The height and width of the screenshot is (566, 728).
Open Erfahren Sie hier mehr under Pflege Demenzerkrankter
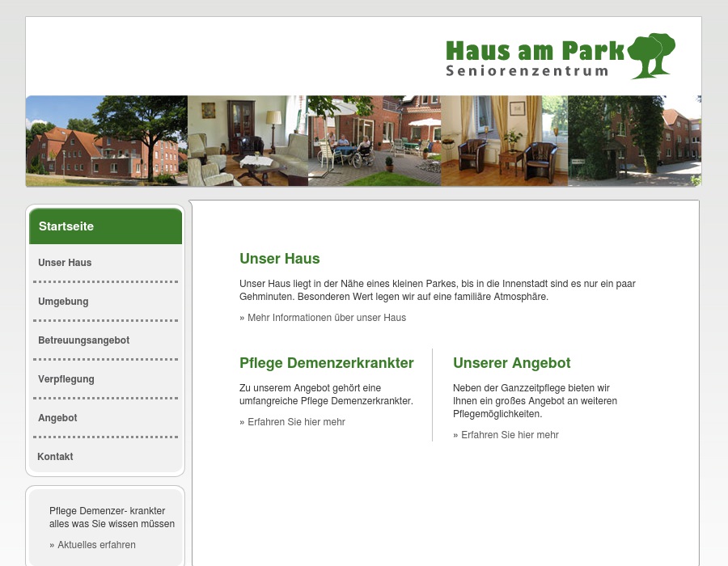coord(292,421)
